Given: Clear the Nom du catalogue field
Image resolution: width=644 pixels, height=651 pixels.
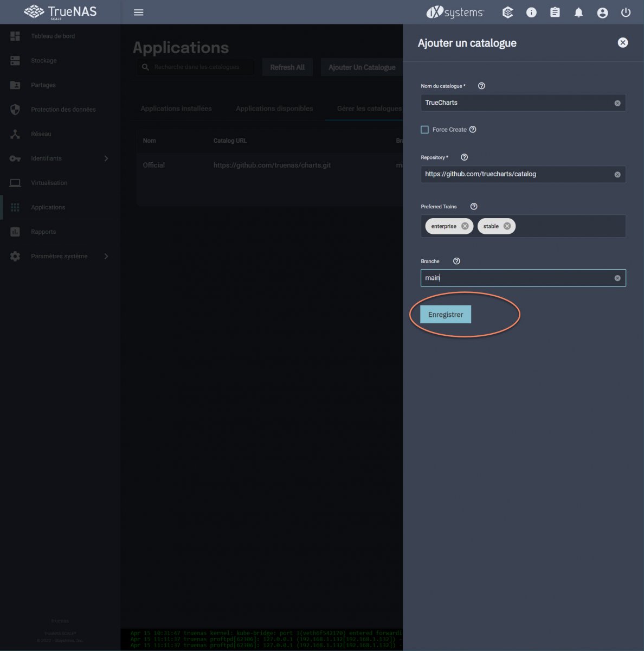Looking at the screenshot, I should point(617,103).
